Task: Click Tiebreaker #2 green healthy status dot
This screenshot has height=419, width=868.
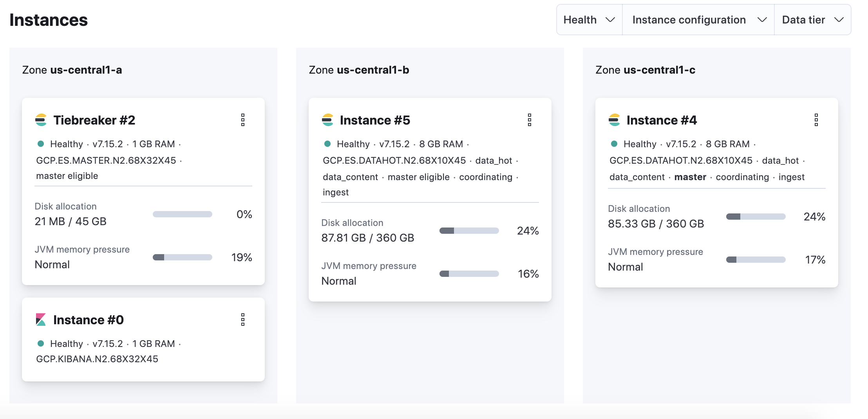Action: click(40, 144)
